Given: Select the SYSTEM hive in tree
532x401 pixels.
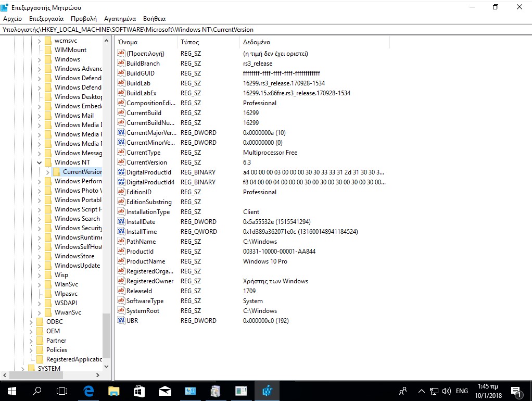Looking at the screenshot, I should point(49,368).
